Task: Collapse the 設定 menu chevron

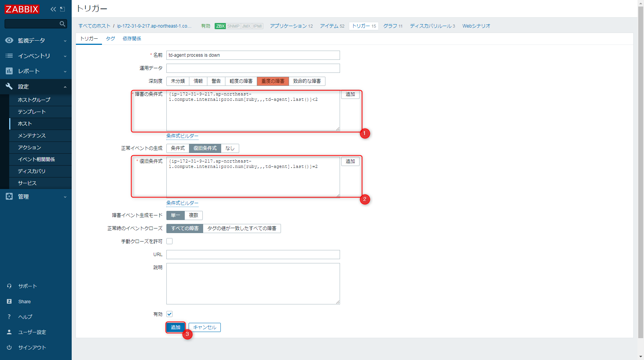Action: click(65, 87)
